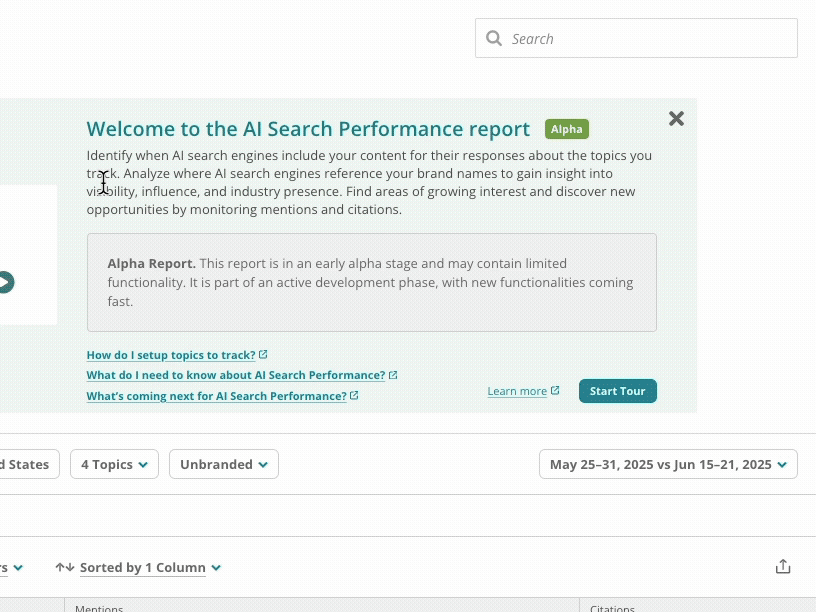Click the export share icon

click(783, 566)
